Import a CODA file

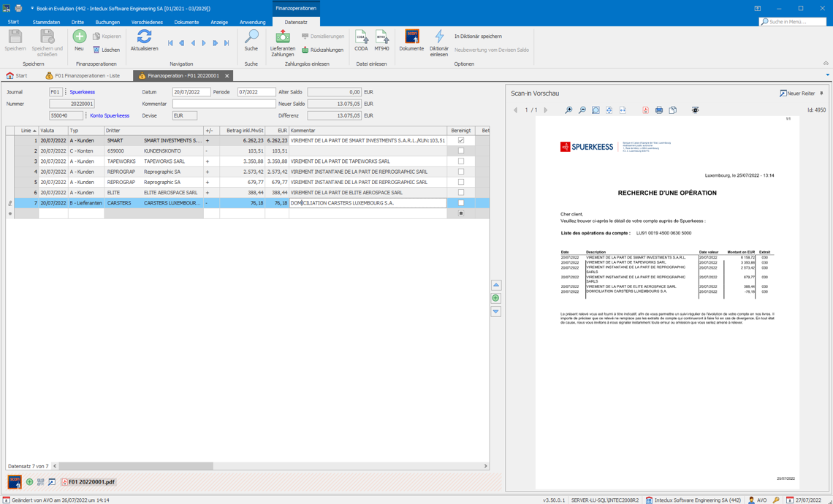point(361,39)
